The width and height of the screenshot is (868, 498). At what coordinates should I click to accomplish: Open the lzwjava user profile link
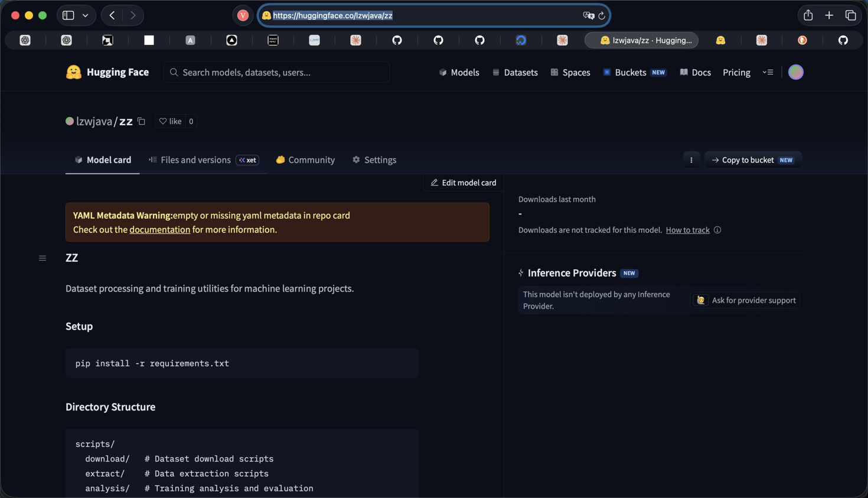pos(94,121)
